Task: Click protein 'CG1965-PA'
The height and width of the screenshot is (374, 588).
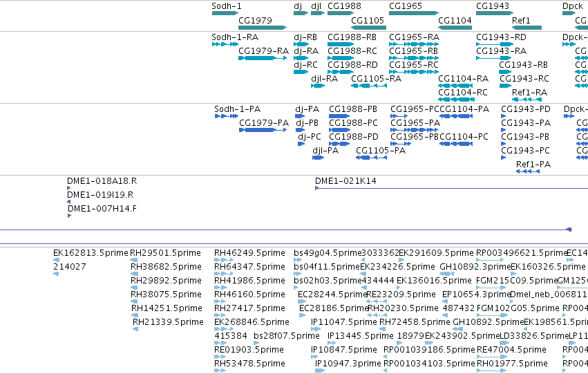Action: coord(415,123)
